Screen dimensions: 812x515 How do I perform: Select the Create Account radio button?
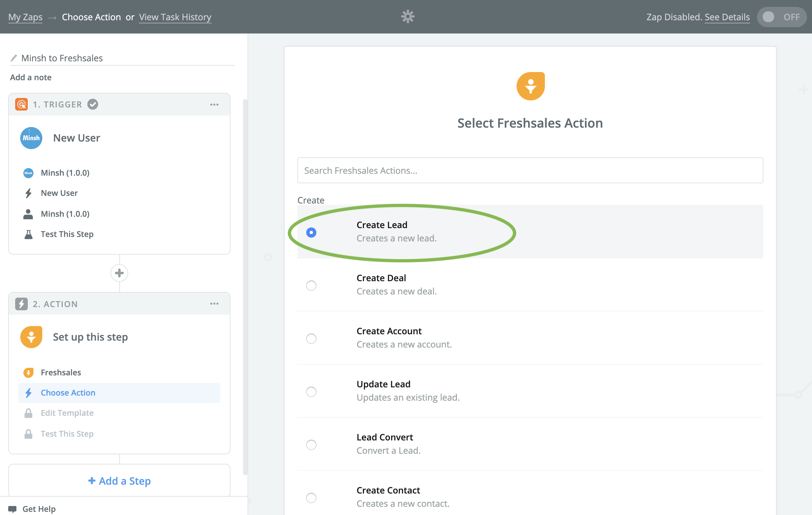[311, 338]
